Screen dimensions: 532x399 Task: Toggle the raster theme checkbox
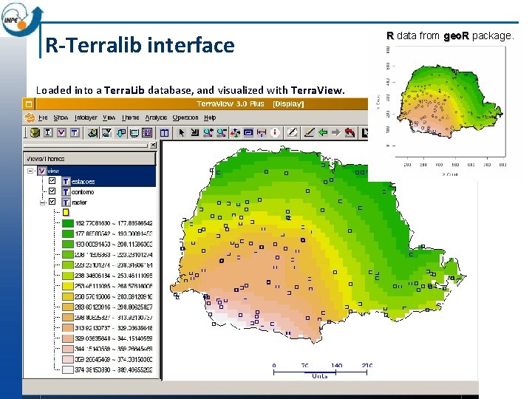52,202
